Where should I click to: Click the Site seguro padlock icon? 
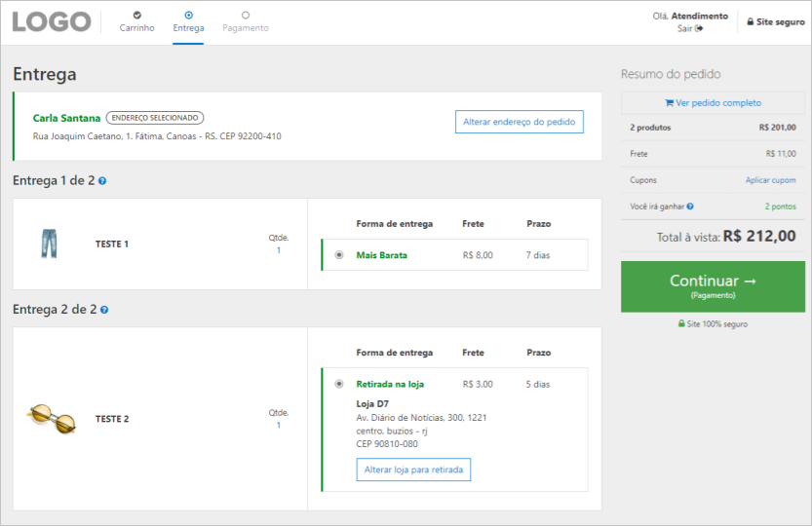(750, 21)
